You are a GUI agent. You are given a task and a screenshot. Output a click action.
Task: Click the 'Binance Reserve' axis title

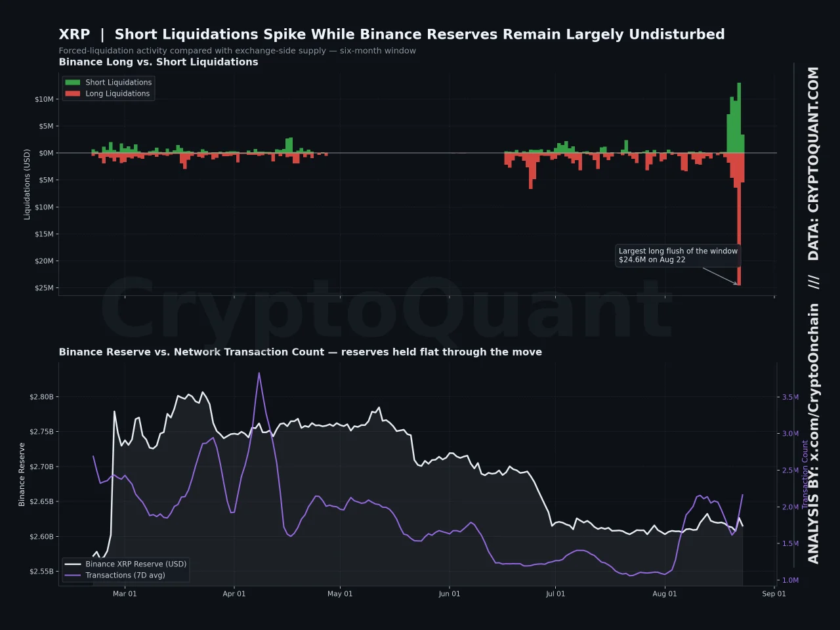pos(22,474)
